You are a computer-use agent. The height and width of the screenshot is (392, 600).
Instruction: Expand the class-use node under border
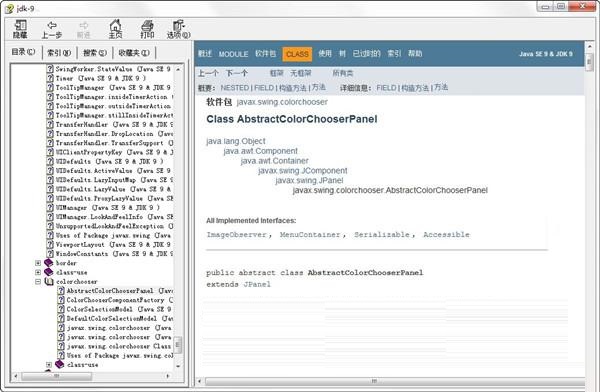click(38, 272)
